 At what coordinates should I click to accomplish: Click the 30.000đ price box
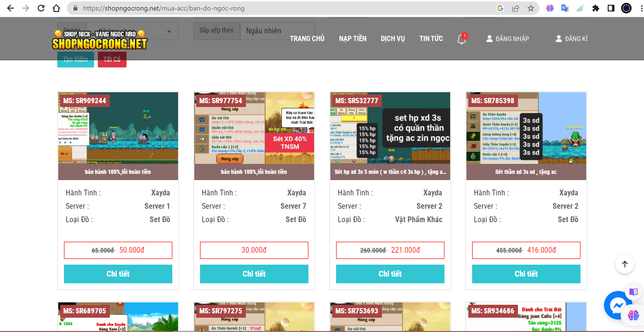point(254,250)
